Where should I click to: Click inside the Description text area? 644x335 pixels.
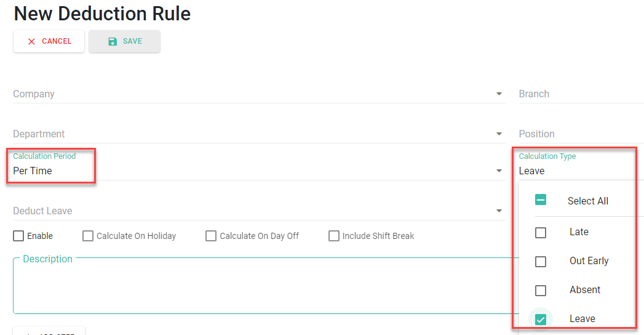tap(258, 286)
